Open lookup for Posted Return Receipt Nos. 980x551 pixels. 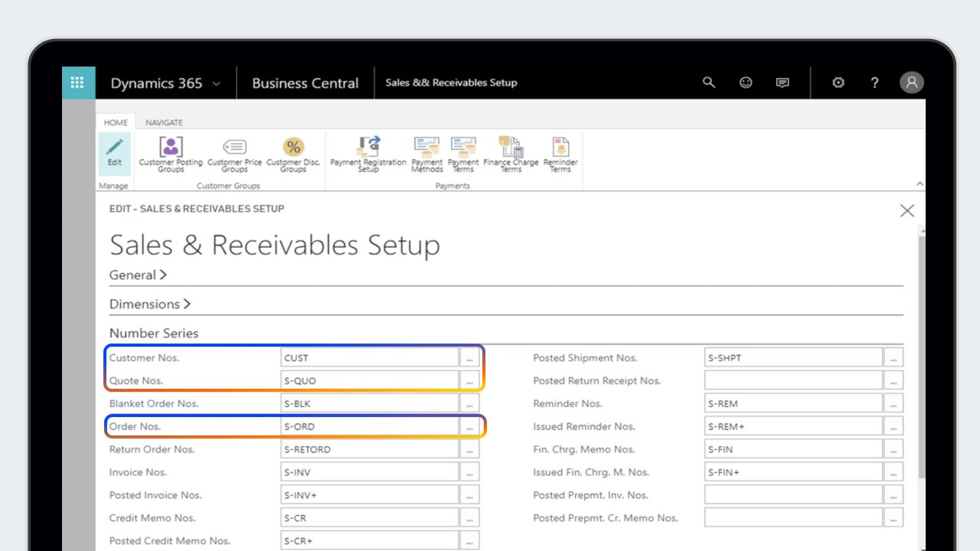[893, 380]
